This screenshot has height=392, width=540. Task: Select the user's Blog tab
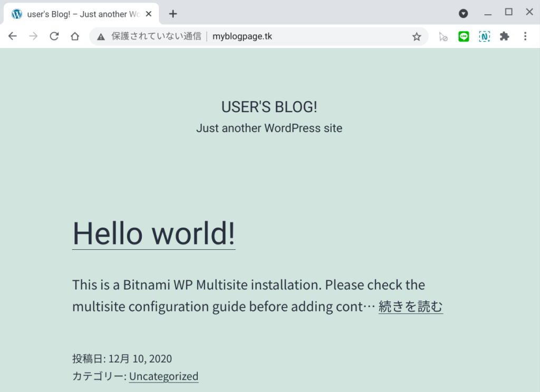[81, 14]
